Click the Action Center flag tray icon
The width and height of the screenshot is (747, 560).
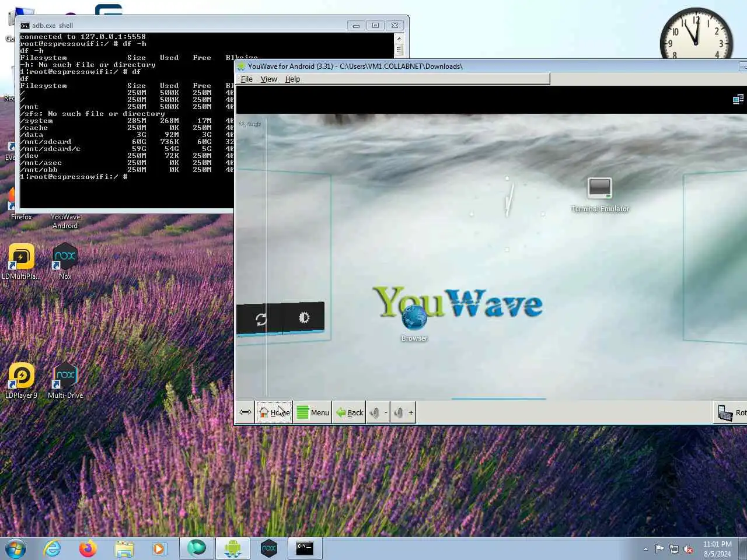(x=659, y=549)
